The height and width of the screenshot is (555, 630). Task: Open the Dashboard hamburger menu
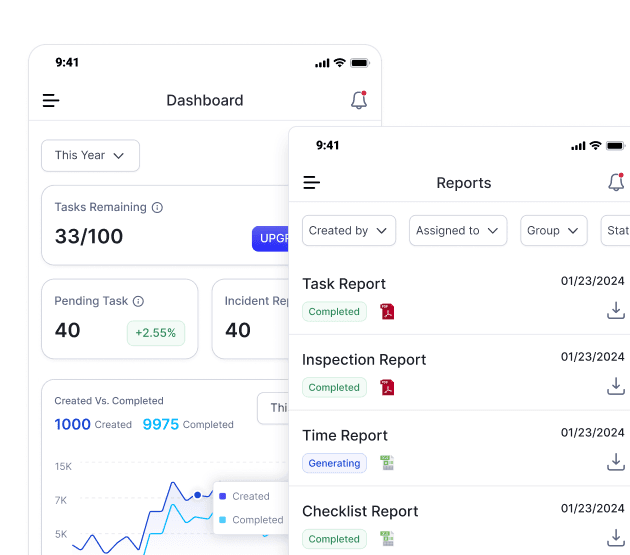click(x=51, y=100)
